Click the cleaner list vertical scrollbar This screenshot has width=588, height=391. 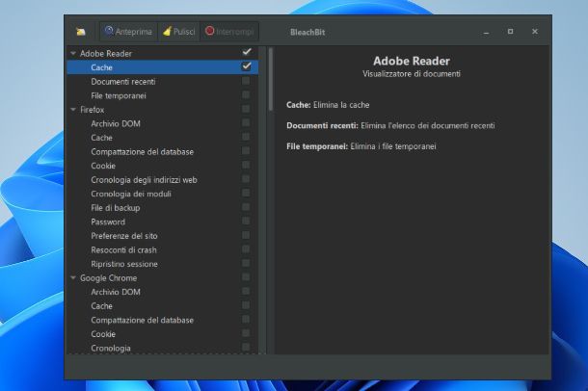pyautogui.click(x=271, y=79)
